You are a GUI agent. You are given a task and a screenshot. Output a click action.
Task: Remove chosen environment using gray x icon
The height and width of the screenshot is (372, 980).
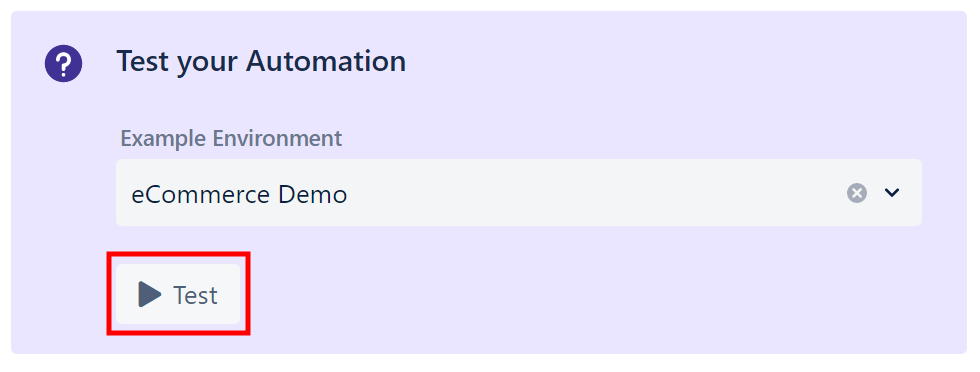857,193
